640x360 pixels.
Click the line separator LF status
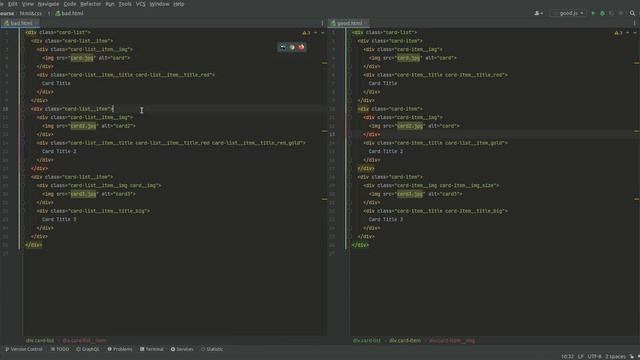(580, 356)
